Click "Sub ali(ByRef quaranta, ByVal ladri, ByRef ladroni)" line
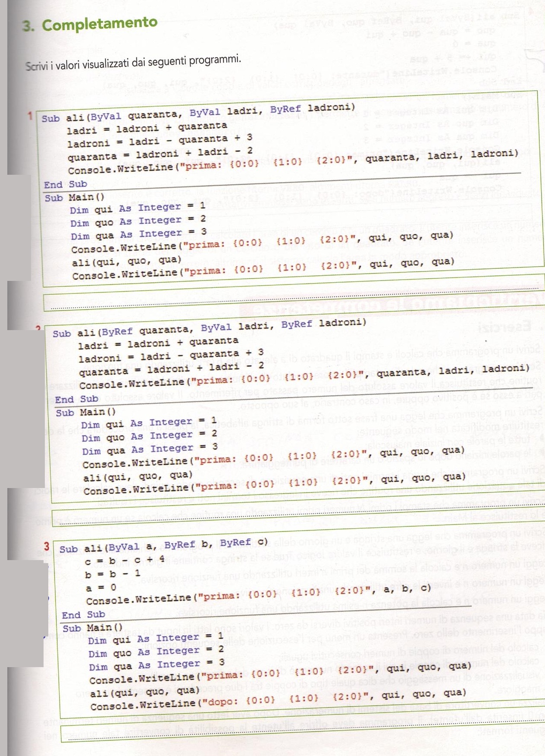This screenshot has height=756, width=545. click(210, 328)
